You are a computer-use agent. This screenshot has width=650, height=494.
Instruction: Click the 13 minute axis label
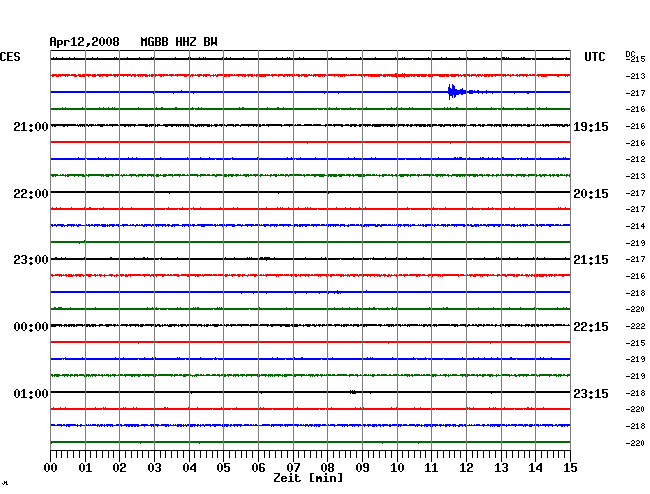501,467
